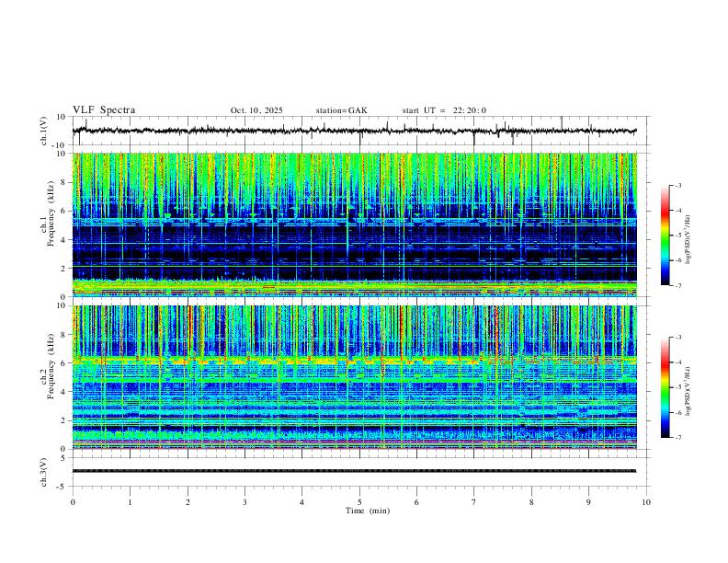Click the "Time (min)" axis label
Screen dimensions: 728x563
coord(368,511)
